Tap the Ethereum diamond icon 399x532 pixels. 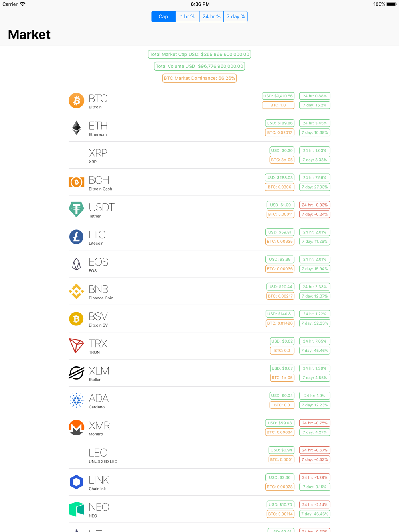tap(76, 128)
